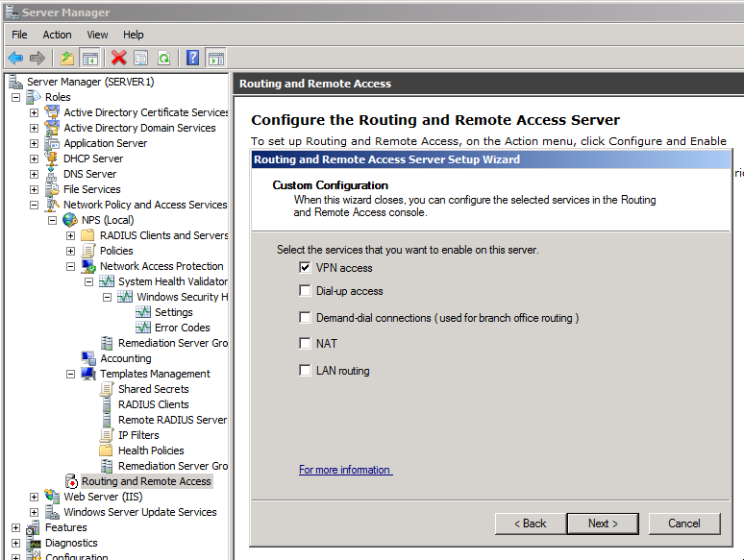Click the red X Delete toolbar icon
The width and height of the screenshot is (744, 560).
point(118,58)
